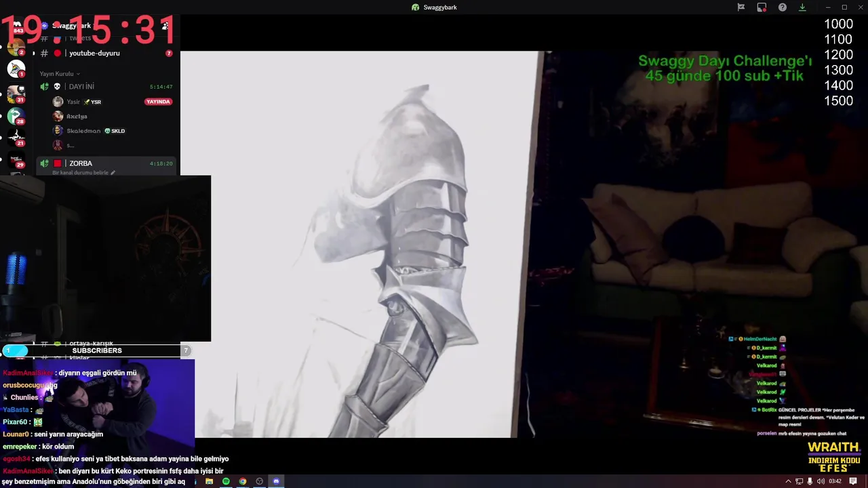Open the network tray icon
Screen dimensions: 868x488
[799, 481]
